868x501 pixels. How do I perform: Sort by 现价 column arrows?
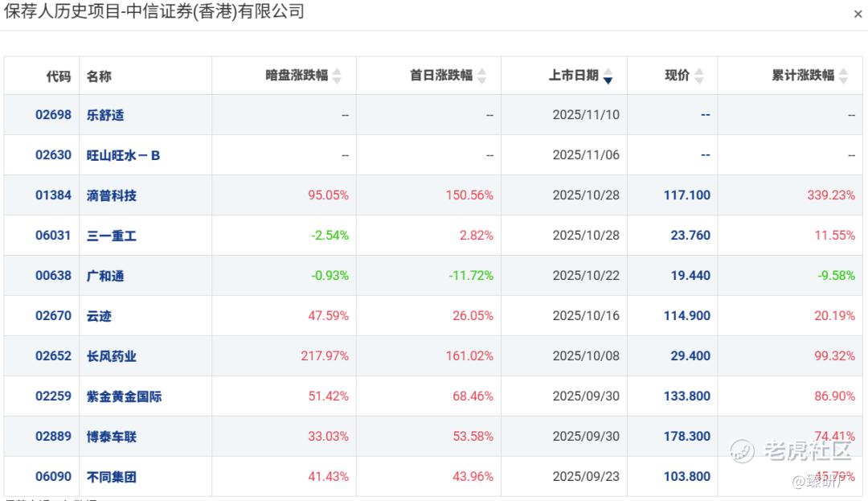[x=698, y=76]
